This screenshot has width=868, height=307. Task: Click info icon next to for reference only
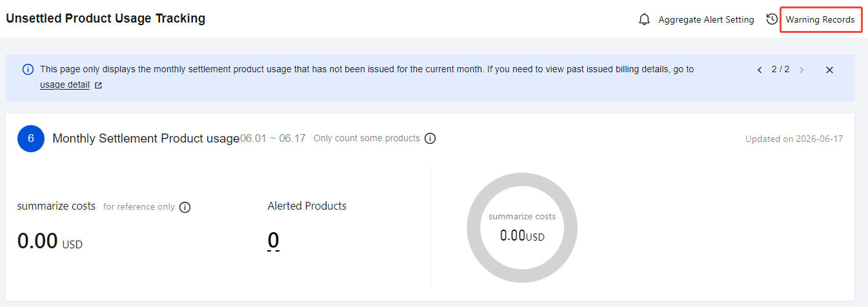pos(185,207)
